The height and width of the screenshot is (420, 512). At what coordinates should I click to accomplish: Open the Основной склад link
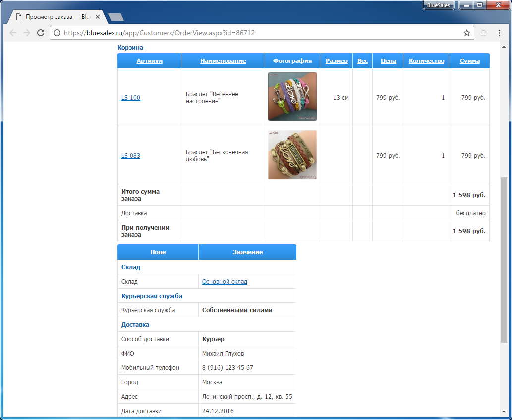225,282
